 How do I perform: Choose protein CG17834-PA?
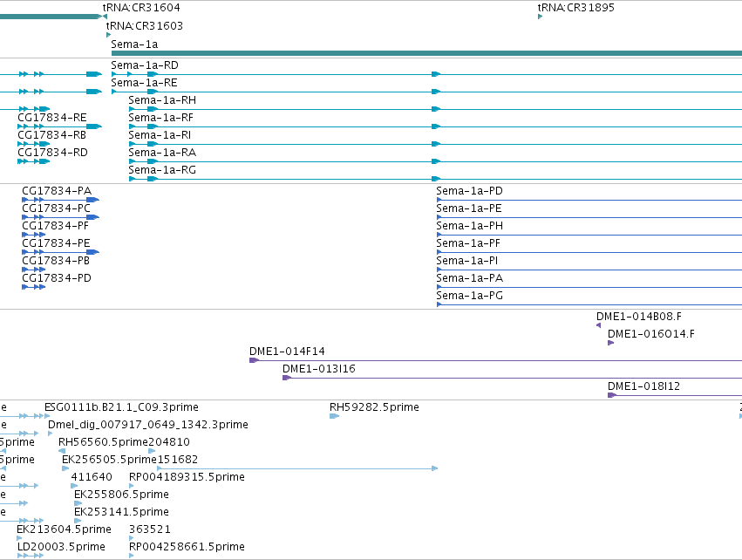57,191
